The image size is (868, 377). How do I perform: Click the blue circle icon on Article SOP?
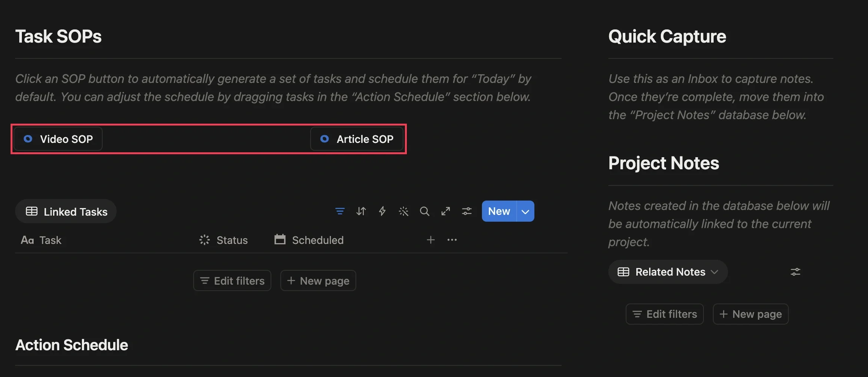325,139
